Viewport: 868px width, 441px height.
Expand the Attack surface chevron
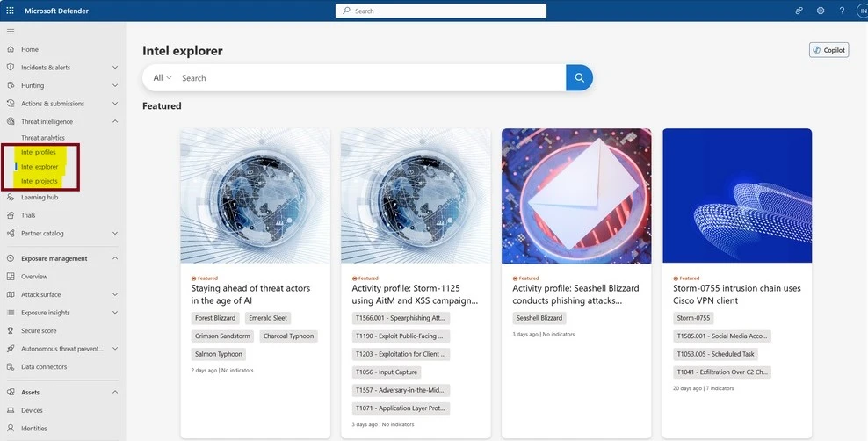click(115, 294)
